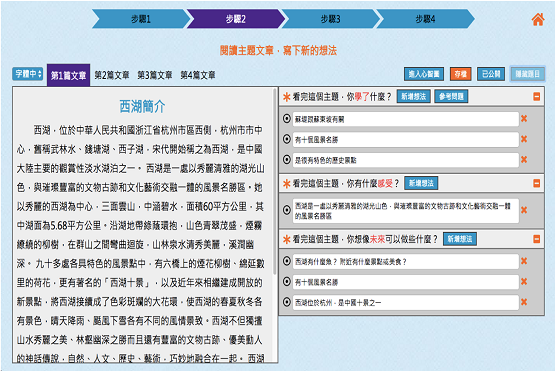555x371 pixels.
Task: Save with the orange 存檔 button
Action: coord(460,74)
